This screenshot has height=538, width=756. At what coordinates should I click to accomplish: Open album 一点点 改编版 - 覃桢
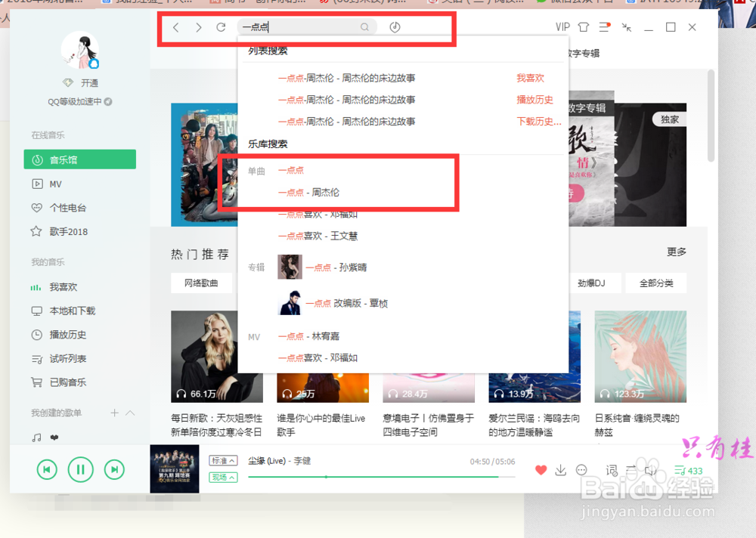coord(333,303)
